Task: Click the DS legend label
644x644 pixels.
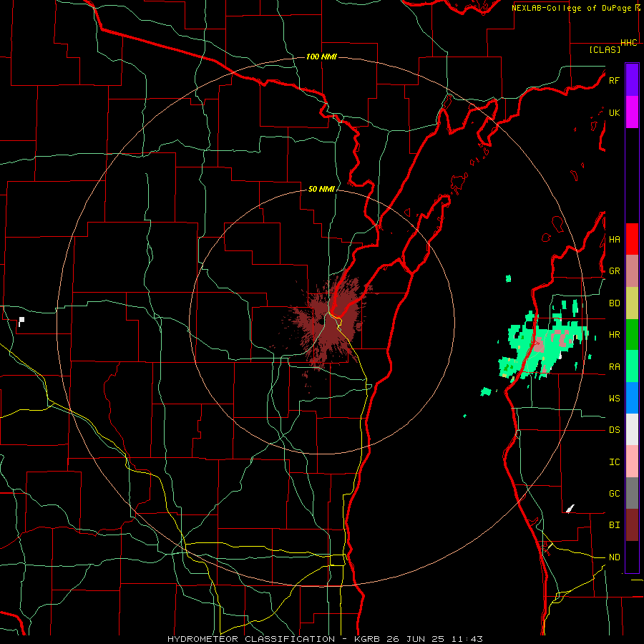Action: [x=614, y=429]
